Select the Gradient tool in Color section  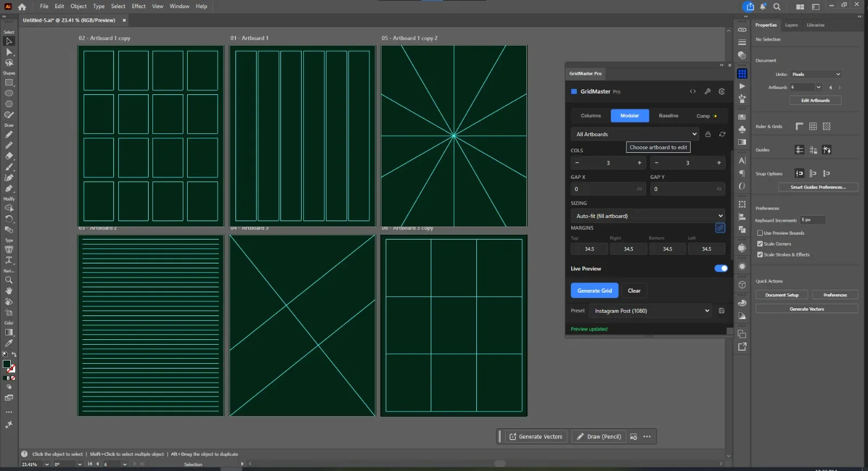tap(9, 332)
